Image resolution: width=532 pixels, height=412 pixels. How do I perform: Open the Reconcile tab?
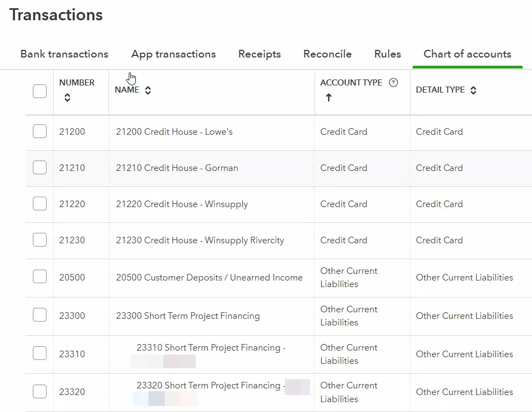pyautogui.click(x=327, y=54)
